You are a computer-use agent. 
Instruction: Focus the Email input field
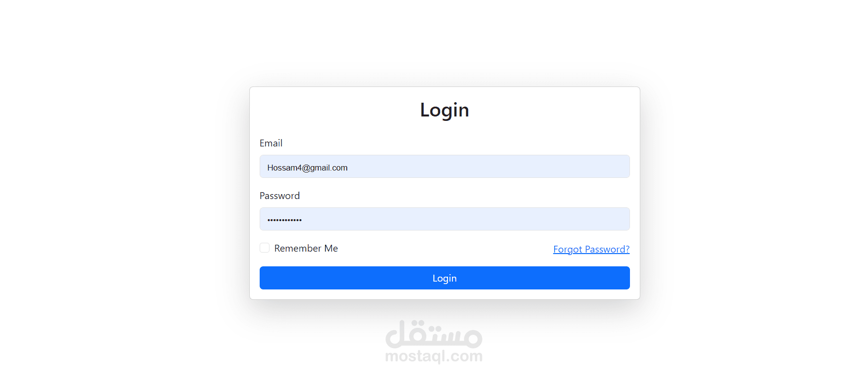(x=445, y=166)
